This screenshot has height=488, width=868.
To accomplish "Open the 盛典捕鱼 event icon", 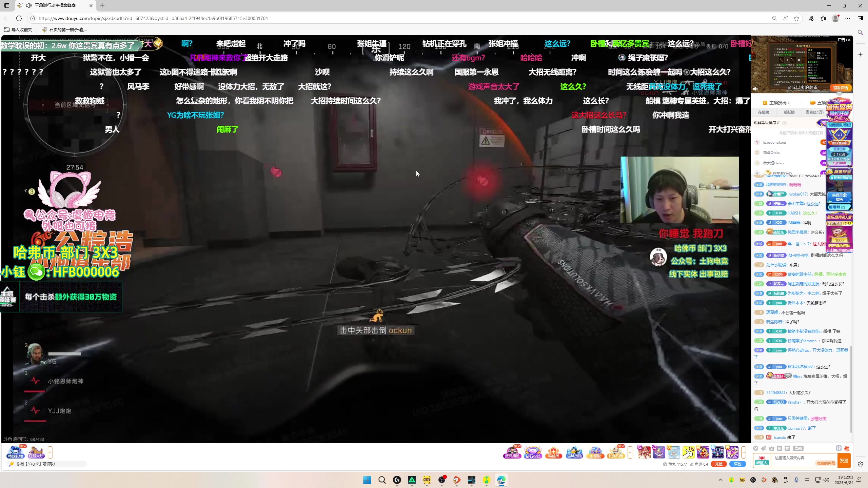I will point(512,452).
